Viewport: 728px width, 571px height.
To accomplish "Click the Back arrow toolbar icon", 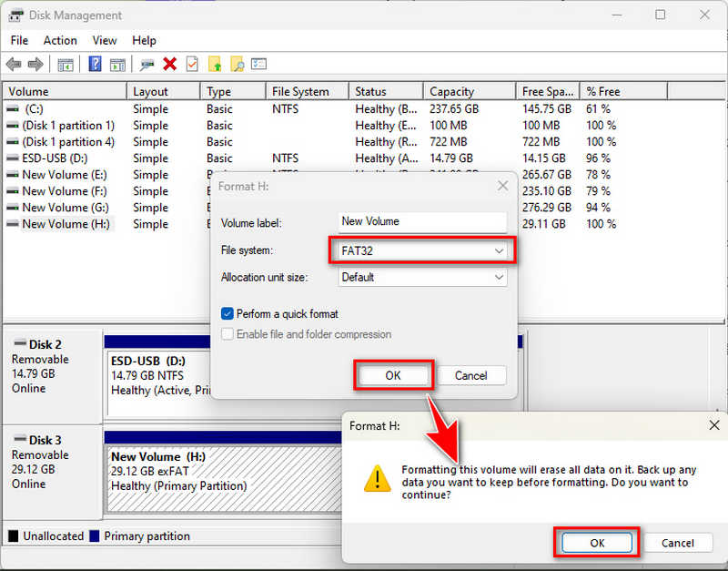I will pyautogui.click(x=14, y=64).
